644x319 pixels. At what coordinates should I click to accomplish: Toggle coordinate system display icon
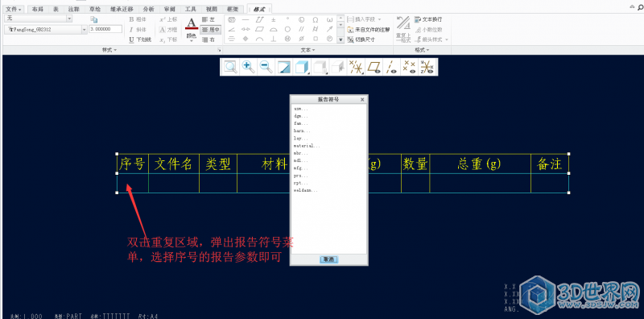(427, 67)
